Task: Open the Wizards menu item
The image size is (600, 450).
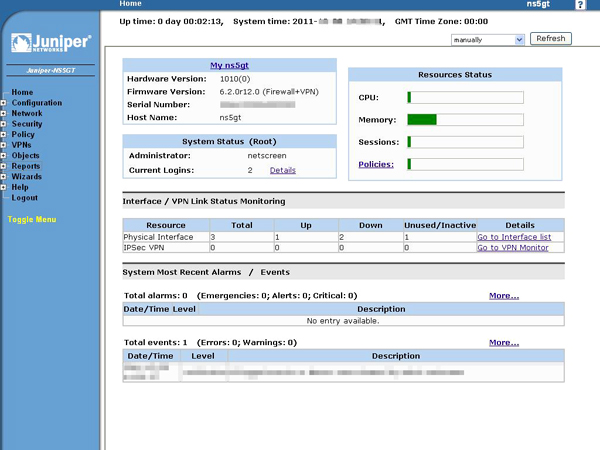Action: 26,177
